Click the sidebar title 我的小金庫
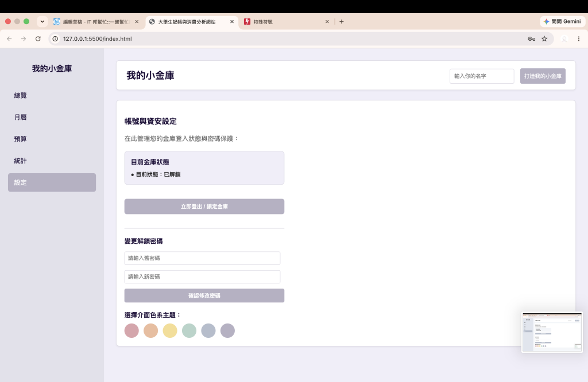 [52, 68]
